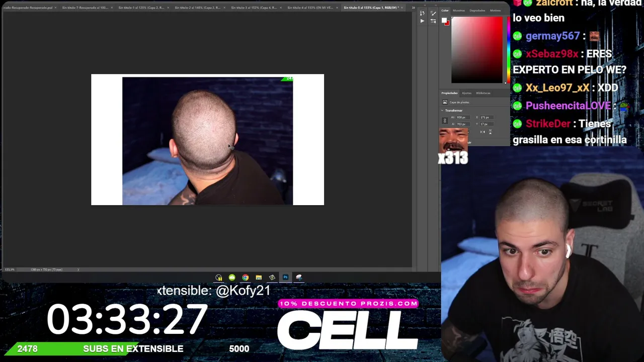Close the Recuperado-Recuperado.psd document tab
This screenshot has width=644, height=362.
[x=55, y=8]
